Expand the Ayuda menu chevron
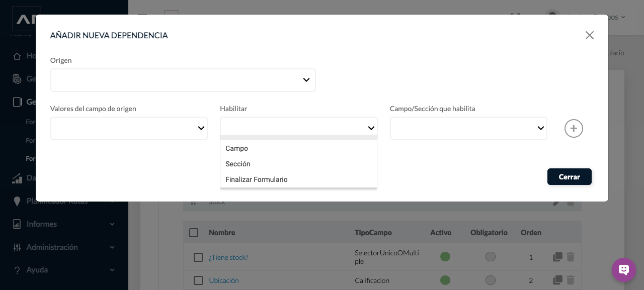 coord(112,270)
